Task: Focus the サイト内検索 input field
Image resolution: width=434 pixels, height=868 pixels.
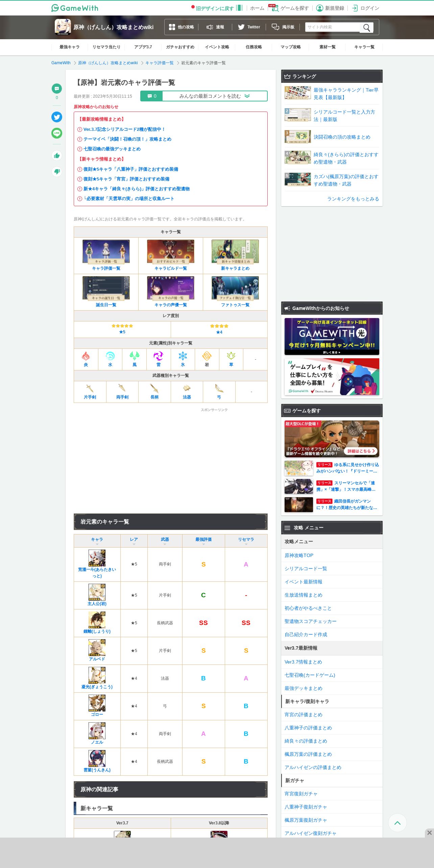Action: 333,27
